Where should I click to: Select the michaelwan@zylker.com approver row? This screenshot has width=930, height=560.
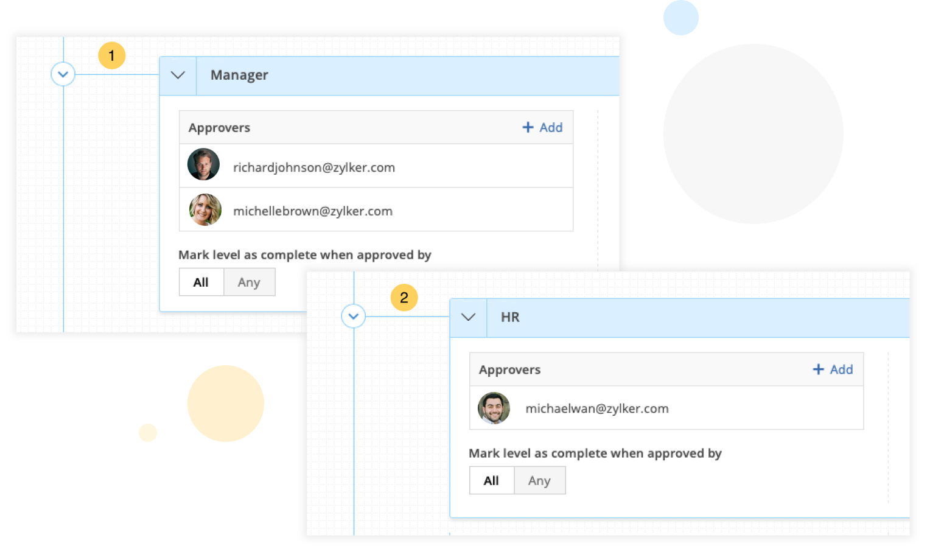(597, 408)
